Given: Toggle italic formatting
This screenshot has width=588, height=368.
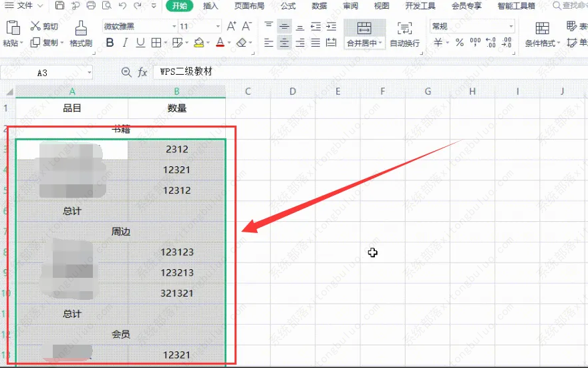Looking at the screenshot, I should (x=125, y=43).
